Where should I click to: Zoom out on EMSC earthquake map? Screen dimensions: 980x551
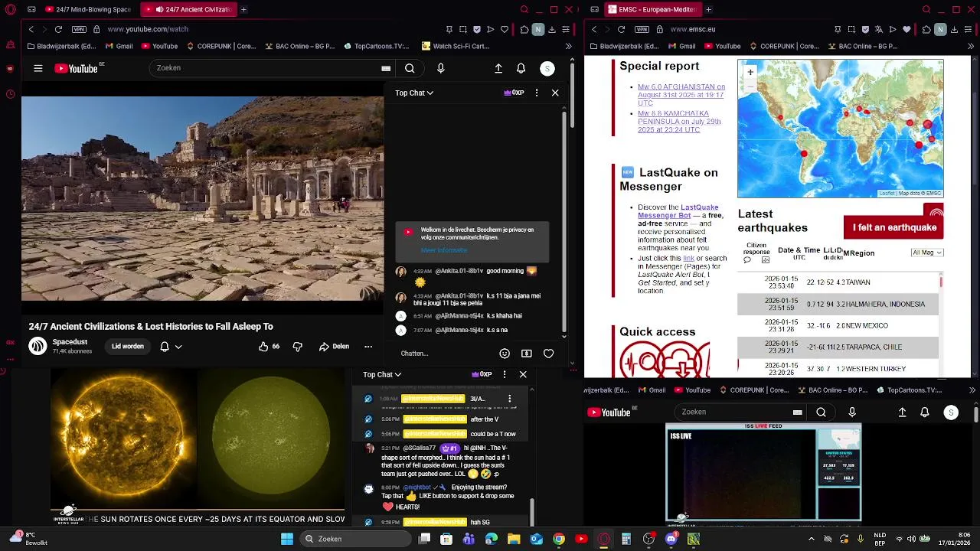pos(750,85)
